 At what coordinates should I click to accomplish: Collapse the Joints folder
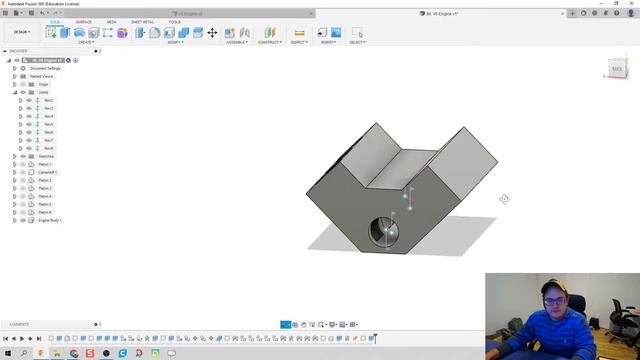15,92
